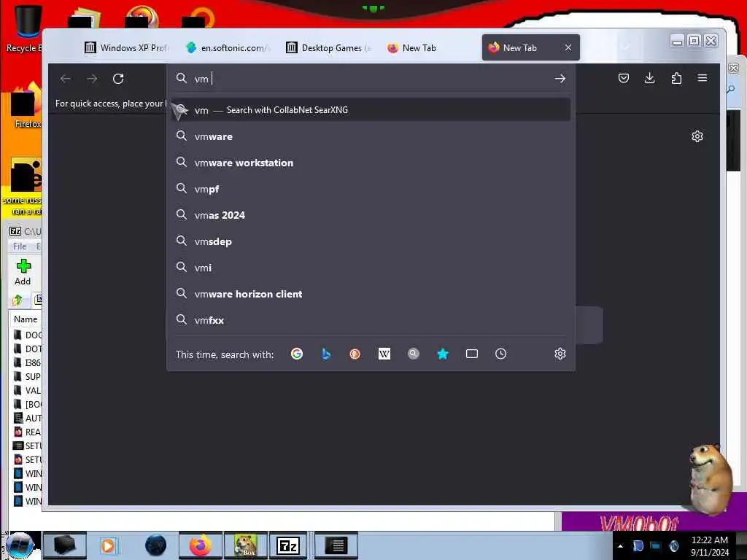Search open tabs with the tab icon

pos(472,354)
